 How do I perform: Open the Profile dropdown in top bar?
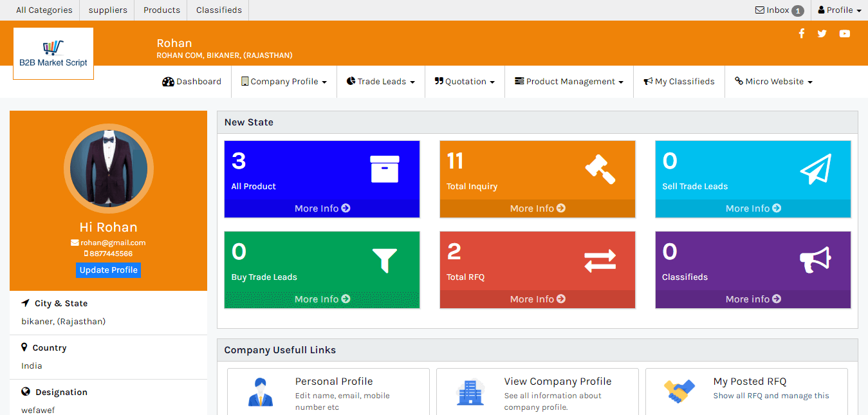tap(839, 10)
